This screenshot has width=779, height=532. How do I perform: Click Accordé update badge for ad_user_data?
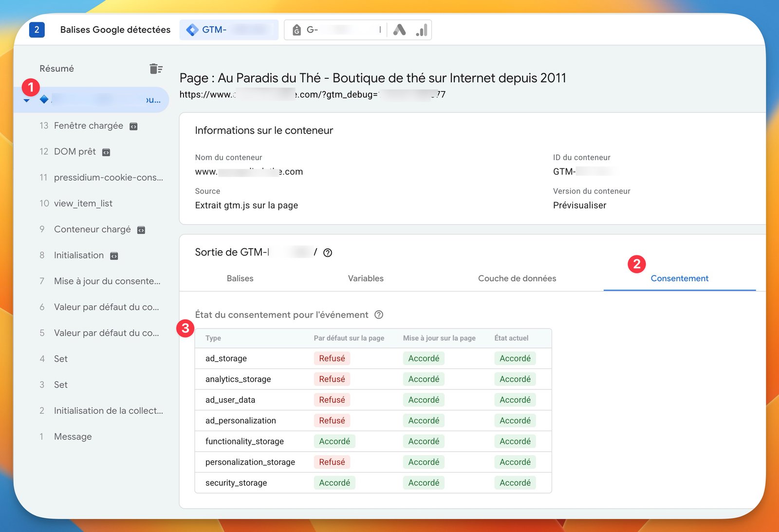click(424, 400)
